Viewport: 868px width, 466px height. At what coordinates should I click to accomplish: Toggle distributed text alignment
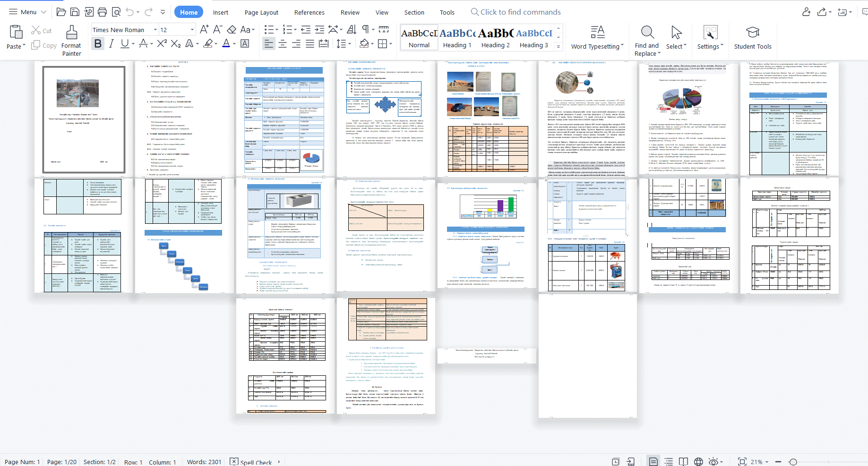324,44
